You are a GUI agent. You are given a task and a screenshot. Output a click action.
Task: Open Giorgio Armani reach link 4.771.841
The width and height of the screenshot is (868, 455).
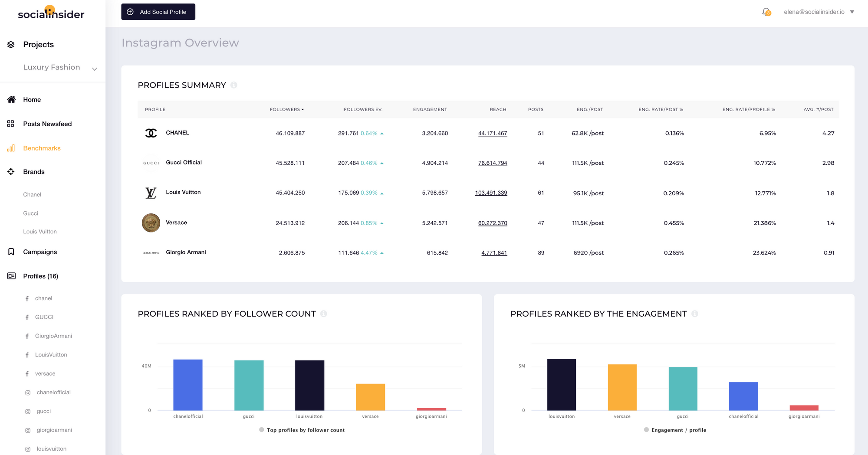click(494, 253)
